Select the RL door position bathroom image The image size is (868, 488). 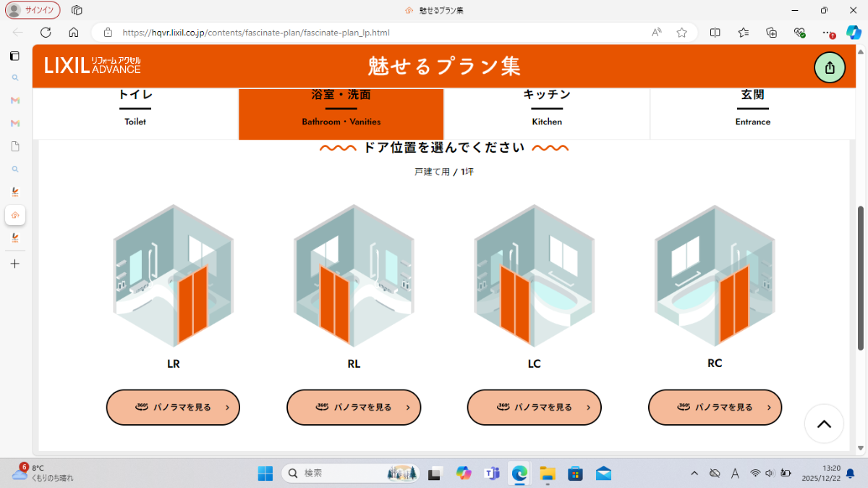click(354, 275)
